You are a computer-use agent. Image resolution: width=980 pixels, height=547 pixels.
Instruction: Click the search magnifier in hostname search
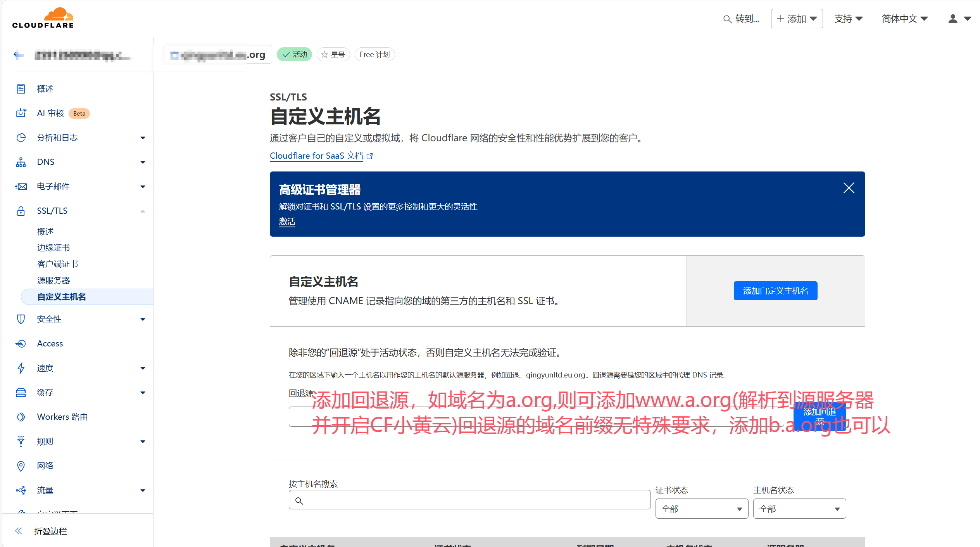299,501
